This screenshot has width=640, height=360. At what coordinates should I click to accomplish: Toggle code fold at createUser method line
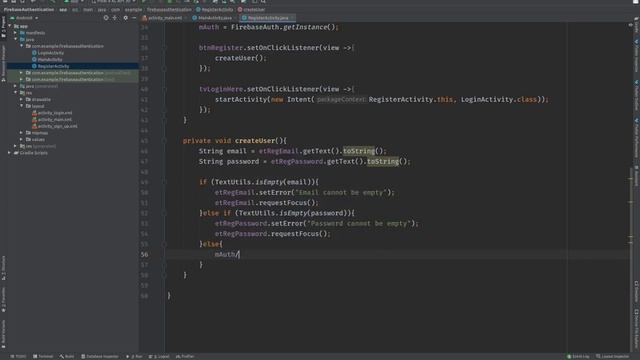tap(164, 141)
